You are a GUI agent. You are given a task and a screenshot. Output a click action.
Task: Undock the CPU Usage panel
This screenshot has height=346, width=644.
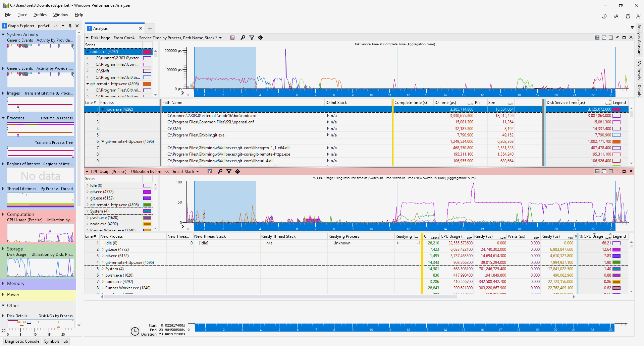pos(618,171)
